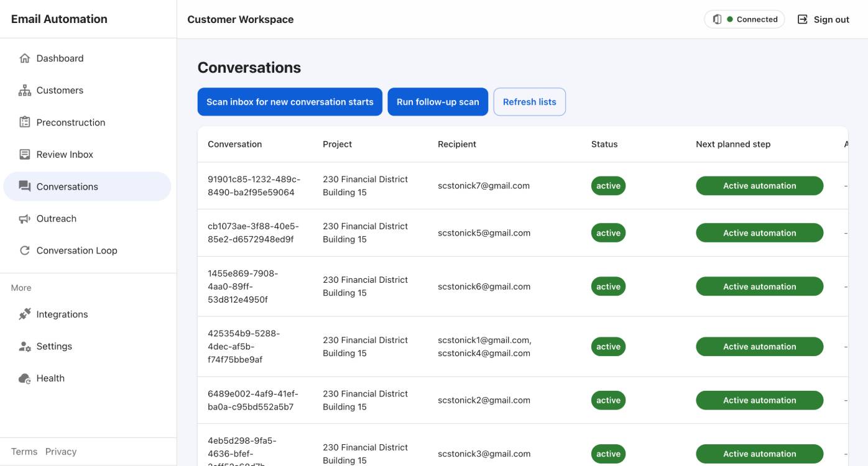Screen dimensions: 868x466
Task: Click the Connected status indicator
Action: point(744,19)
